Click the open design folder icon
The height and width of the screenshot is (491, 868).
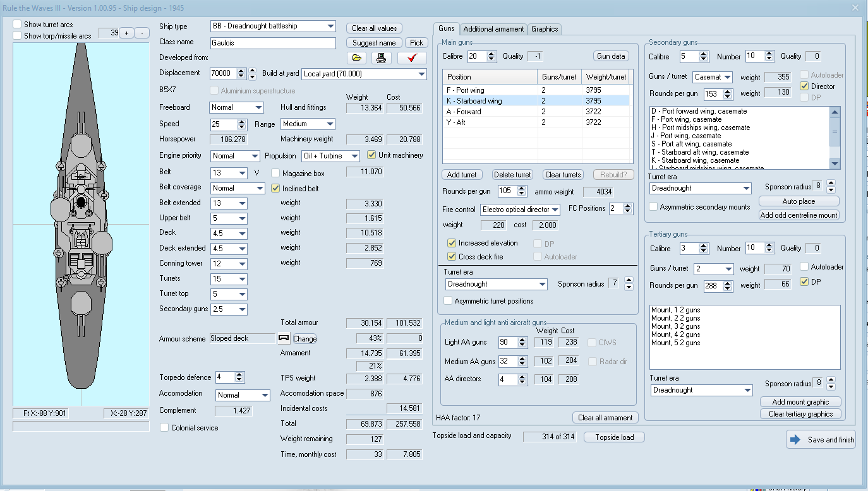click(357, 58)
